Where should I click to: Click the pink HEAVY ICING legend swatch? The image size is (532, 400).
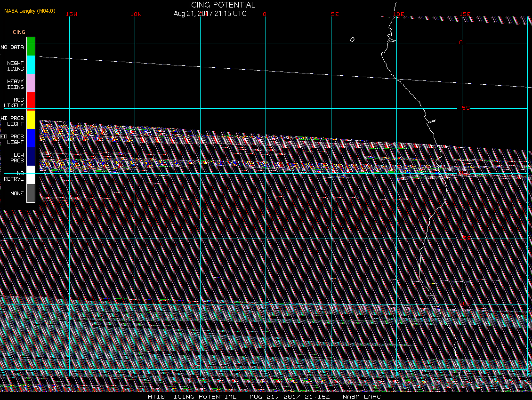tap(31, 83)
